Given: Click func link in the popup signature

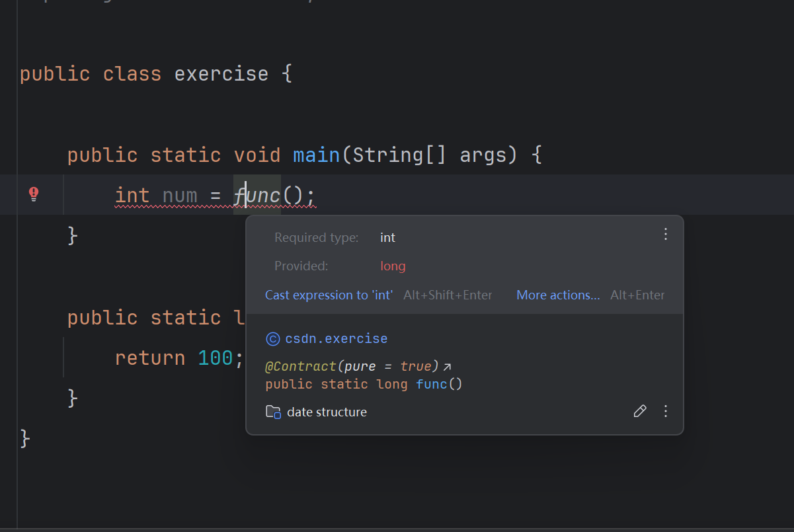Looking at the screenshot, I should tap(432, 384).
